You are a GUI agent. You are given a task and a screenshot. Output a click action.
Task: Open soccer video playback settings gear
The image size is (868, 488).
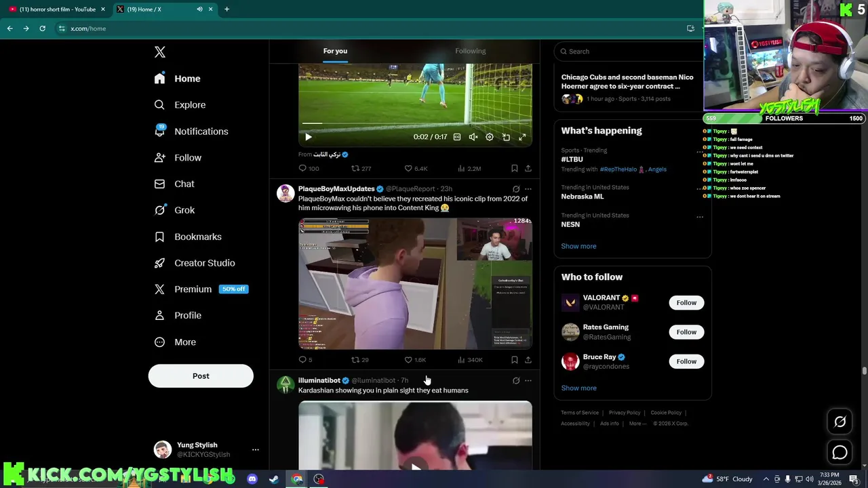(490, 137)
